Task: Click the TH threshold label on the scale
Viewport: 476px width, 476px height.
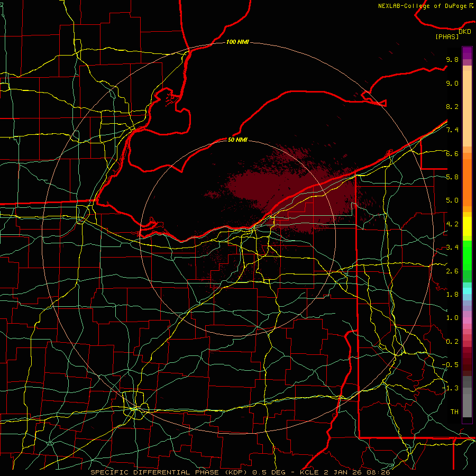Action: pos(454,411)
